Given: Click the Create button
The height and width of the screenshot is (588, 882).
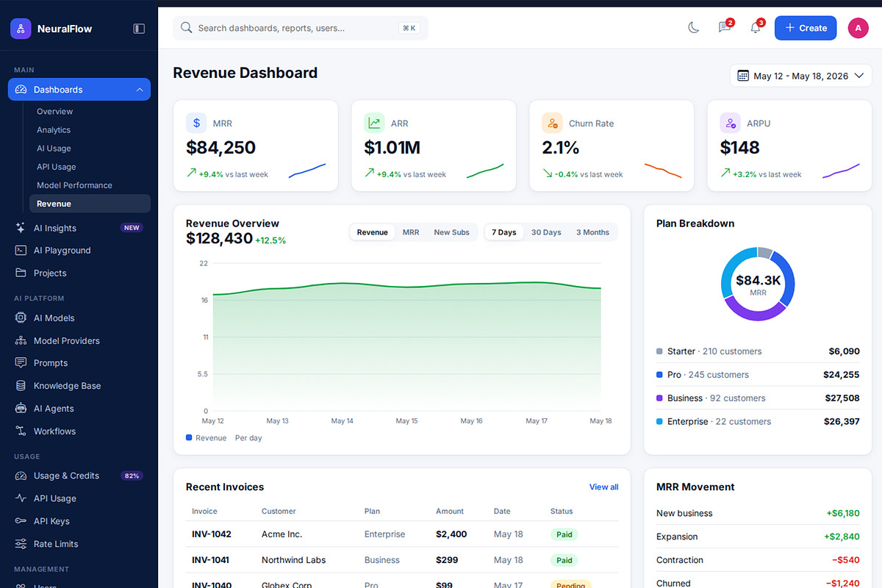Looking at the screenshot, I should tap(806, 28).
